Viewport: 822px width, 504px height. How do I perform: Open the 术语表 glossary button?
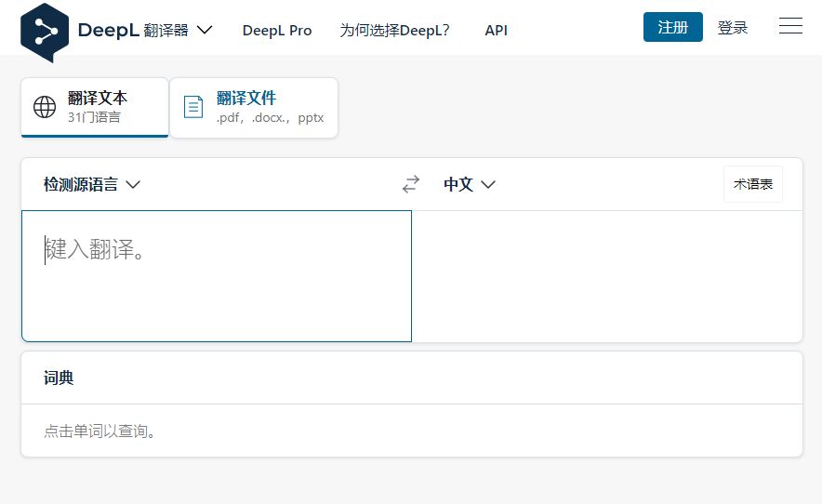click(x=753, y=184)
